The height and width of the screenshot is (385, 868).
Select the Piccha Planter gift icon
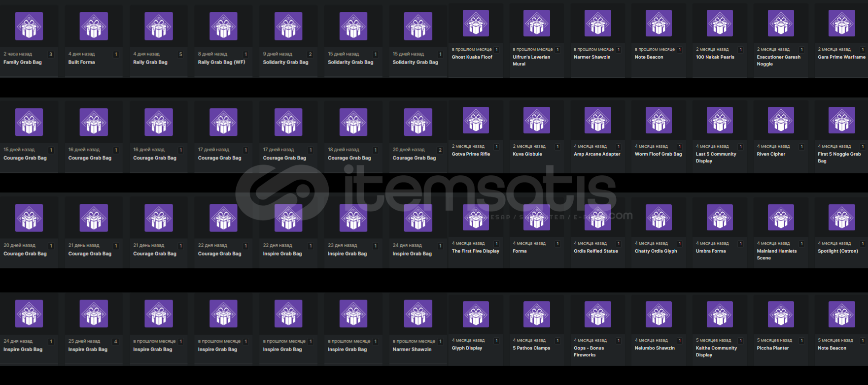[x=781, y=314]
